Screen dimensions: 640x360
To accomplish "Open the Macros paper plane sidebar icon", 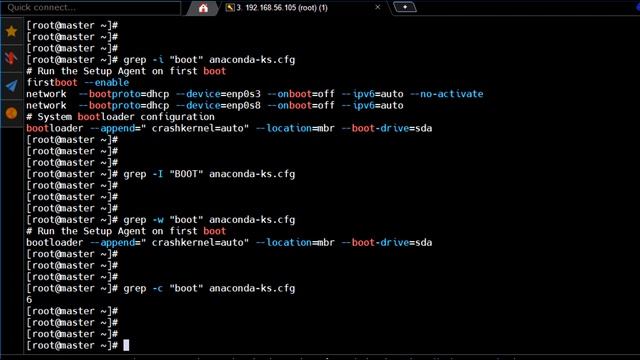I will click(11, 86).
